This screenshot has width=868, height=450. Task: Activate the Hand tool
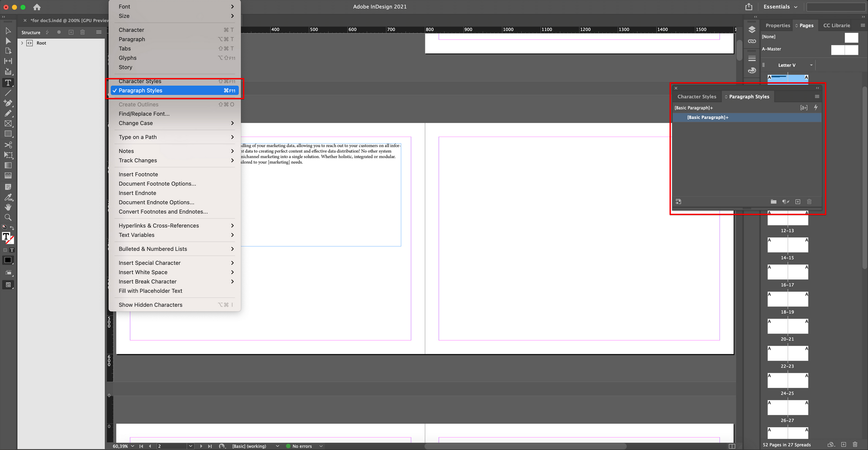pyautogui.click(x=8, y=207)
